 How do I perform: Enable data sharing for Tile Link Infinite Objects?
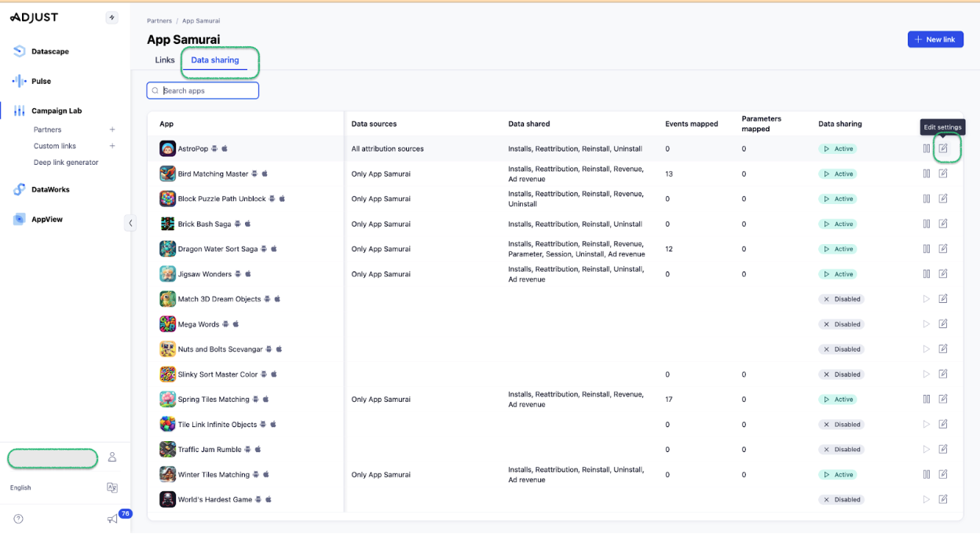(x=927, y=425)
